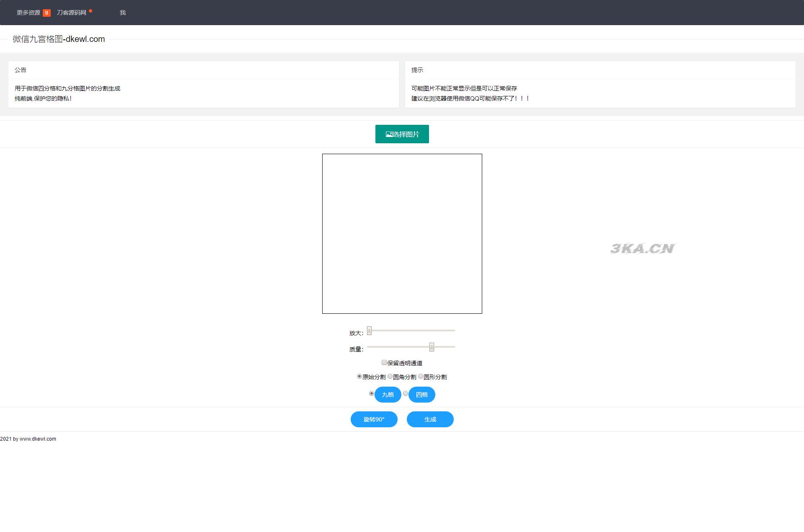The width and height of the screenshot is (804, 532).
Task: Click the 选择图片 button
Action: [x=402, y=134]
